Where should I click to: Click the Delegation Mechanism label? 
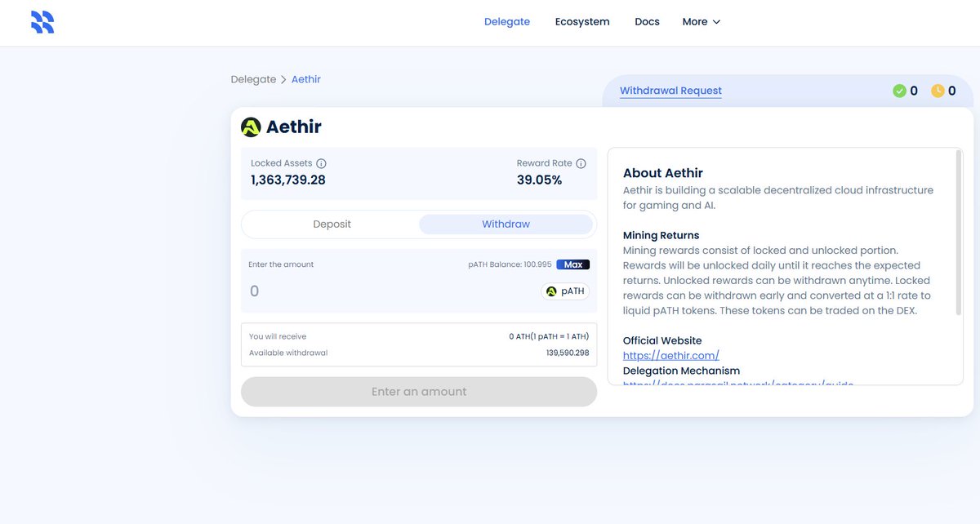point(681,371)
